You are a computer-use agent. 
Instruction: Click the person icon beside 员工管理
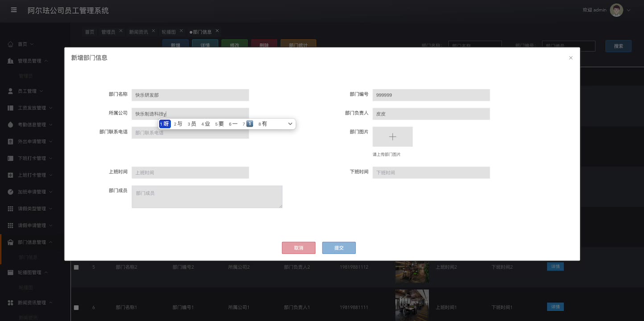coord(11,91)
